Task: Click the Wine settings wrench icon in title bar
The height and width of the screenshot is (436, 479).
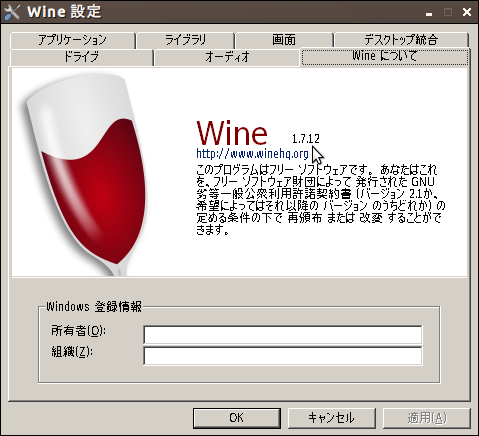Action: (x=11, y=12)
